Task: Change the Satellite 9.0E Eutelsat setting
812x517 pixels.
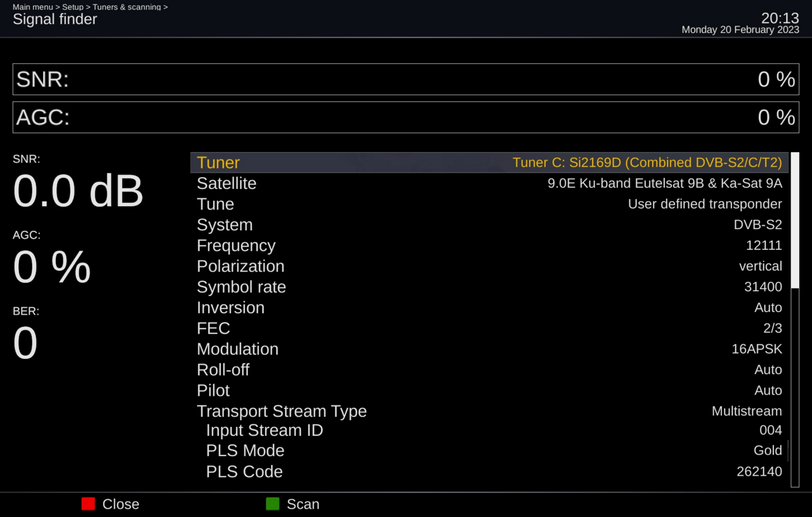Action: [x=488, y=183]
